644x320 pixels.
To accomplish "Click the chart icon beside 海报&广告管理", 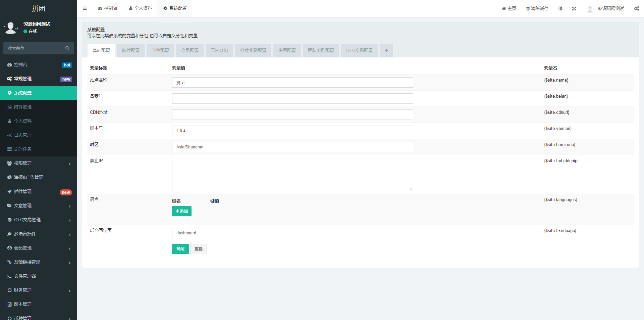I will pos(9,177).
